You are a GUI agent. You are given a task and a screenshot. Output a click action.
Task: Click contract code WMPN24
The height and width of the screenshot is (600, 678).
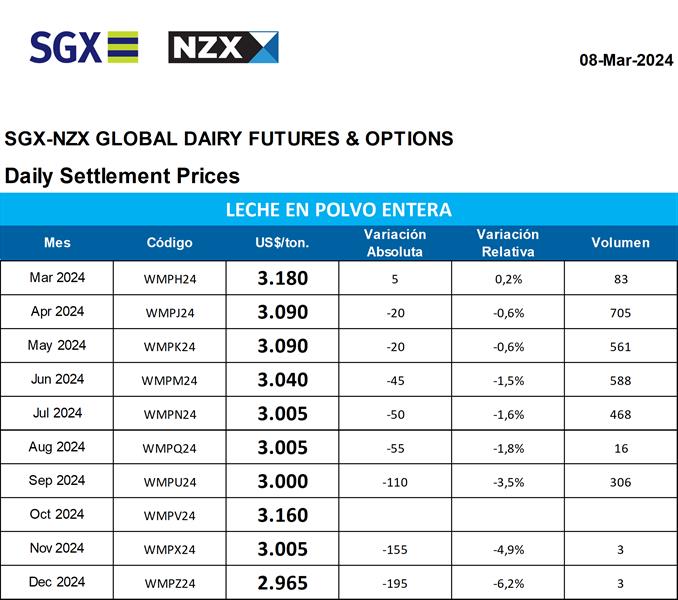169,414
